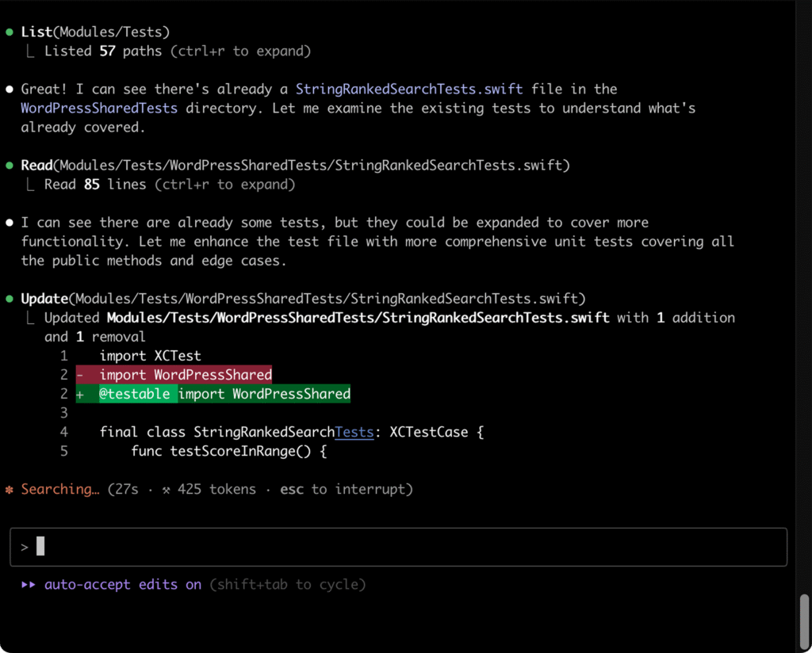Image resolution: width=812 pixels, height=653 pixels.
Task: Open the blue StringRankedSearchTests.swift link in the message
Action: [x=409, y=90]
